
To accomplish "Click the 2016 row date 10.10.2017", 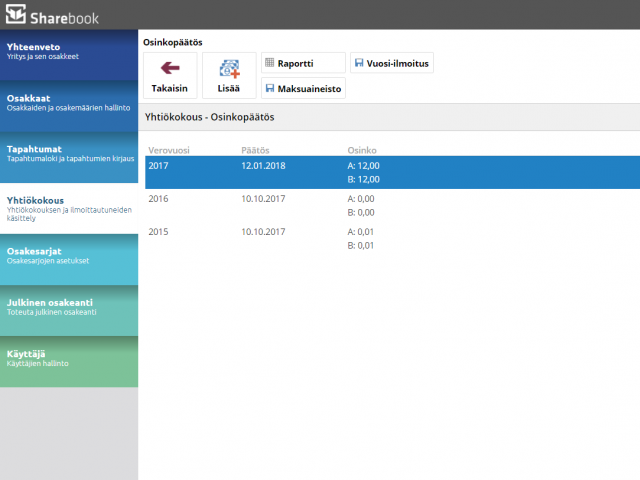I will pyautogui.click(x=263, y=199).
